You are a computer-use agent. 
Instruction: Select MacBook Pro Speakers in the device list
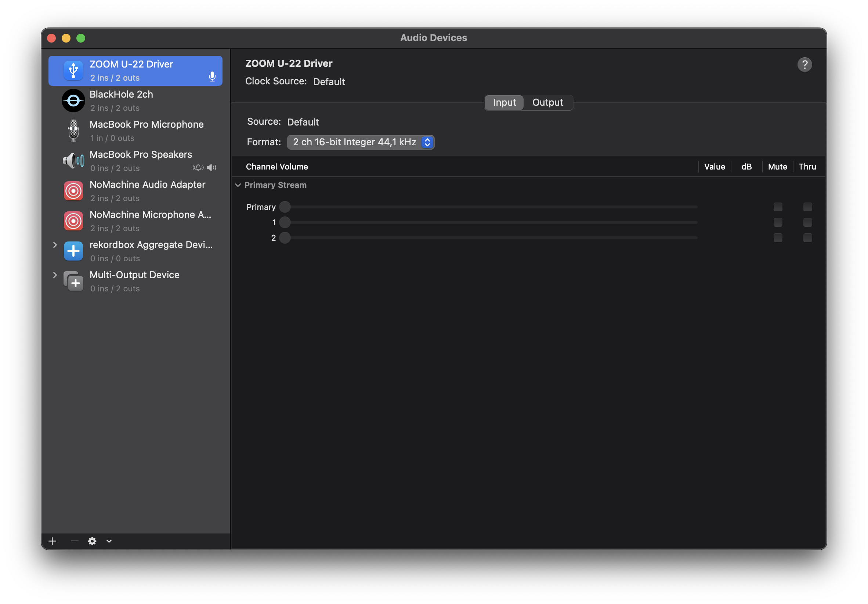click(x=135, y=161)
